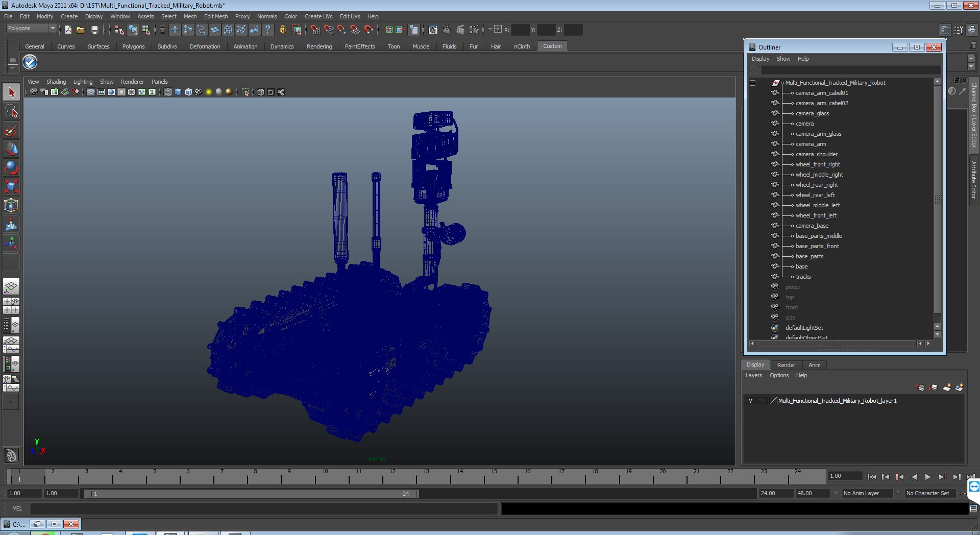Play the animation forwards
Screen dimensions: 980x535
pos(928,477)
